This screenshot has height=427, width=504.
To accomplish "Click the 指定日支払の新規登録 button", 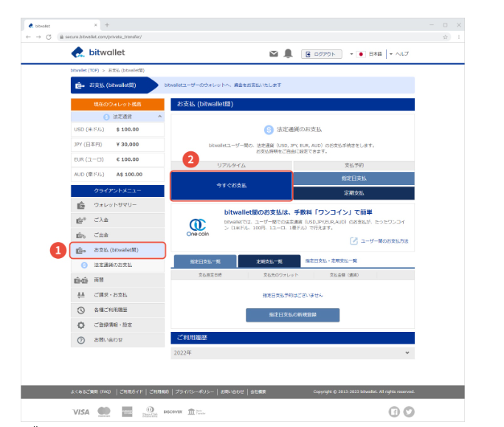I will [292, 315].
